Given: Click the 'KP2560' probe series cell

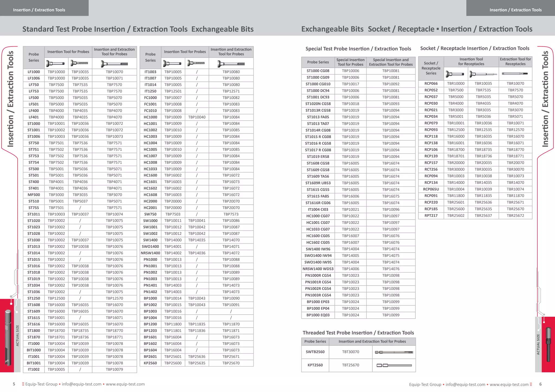Looking at the screenshot, I should [150, 363].
